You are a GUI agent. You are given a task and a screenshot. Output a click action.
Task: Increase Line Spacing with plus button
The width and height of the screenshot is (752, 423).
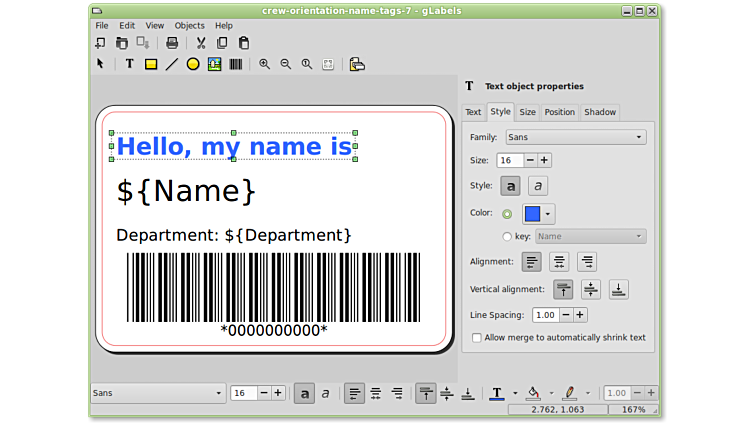point(580,315)
